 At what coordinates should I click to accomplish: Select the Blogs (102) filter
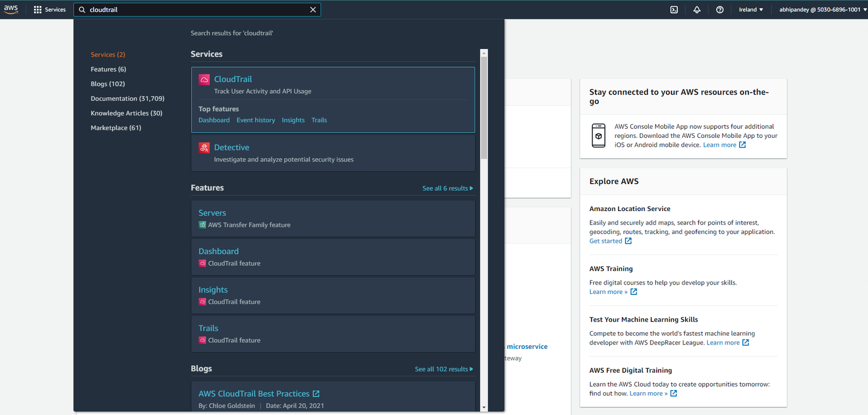pyautogui.click(x=107, y=83)
